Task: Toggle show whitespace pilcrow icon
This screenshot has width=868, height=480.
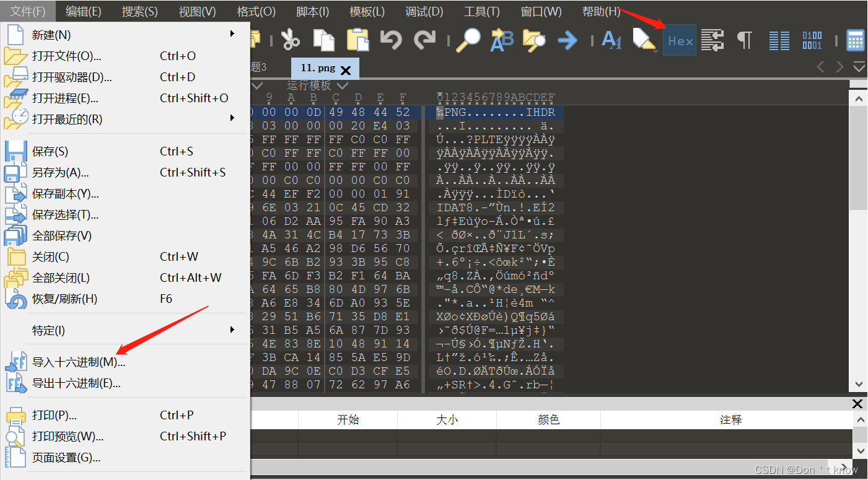Action: point(744,40)
